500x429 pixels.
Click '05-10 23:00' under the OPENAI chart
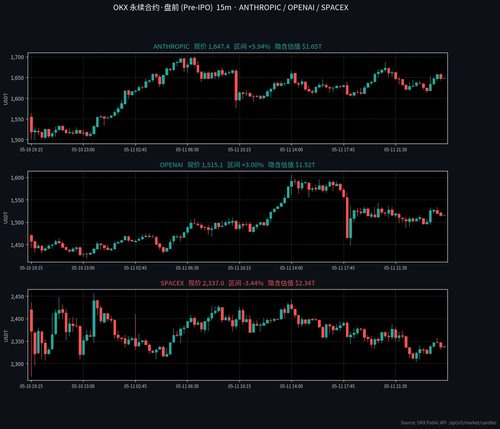tap(83, 268)
